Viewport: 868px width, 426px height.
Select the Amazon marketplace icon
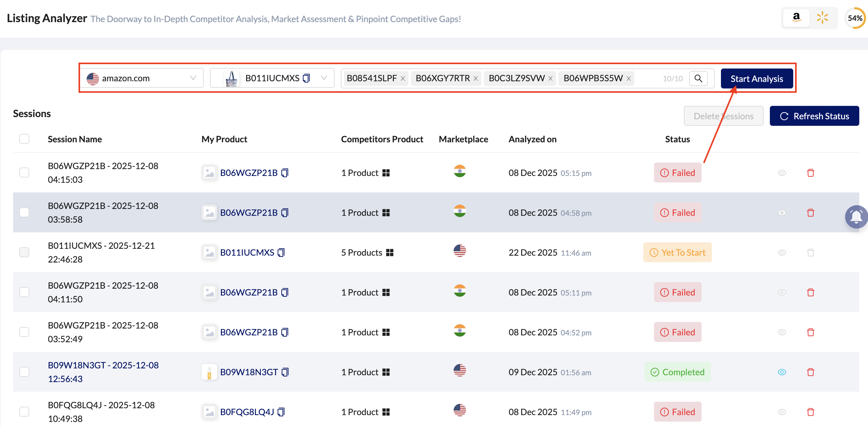[x=796, y=18]
